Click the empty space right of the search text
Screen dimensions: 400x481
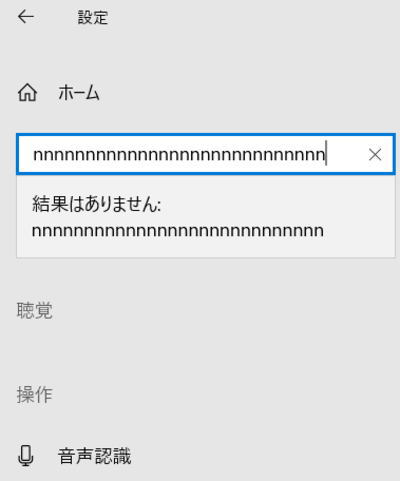(x=345, y=155)
